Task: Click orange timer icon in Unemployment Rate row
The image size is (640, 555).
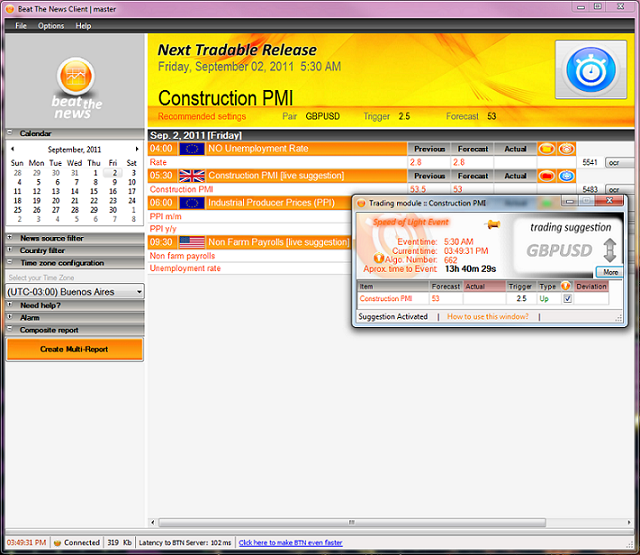Action: (566, 149)
